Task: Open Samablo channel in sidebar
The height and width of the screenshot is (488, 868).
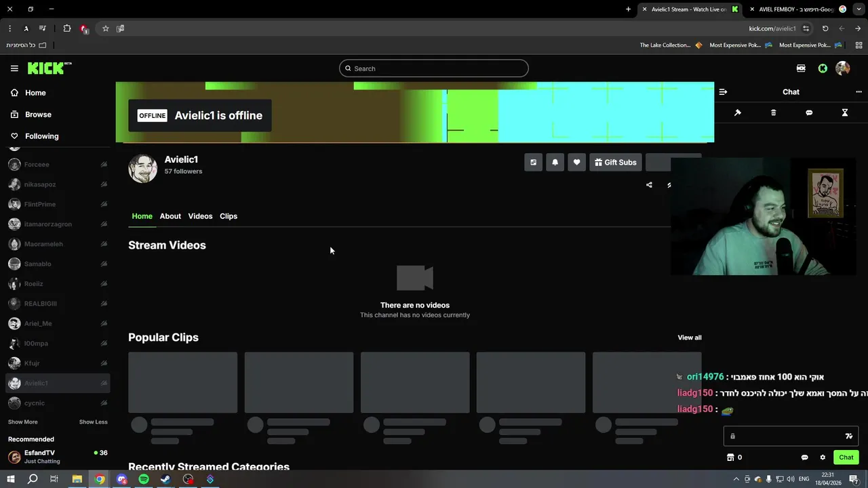Action: 58,264
